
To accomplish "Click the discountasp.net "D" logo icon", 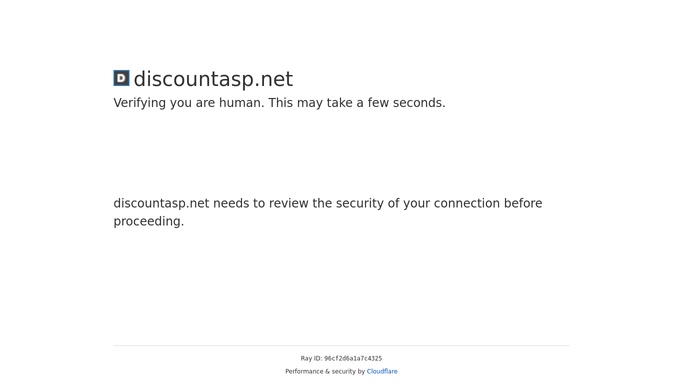I will [122, 78].
